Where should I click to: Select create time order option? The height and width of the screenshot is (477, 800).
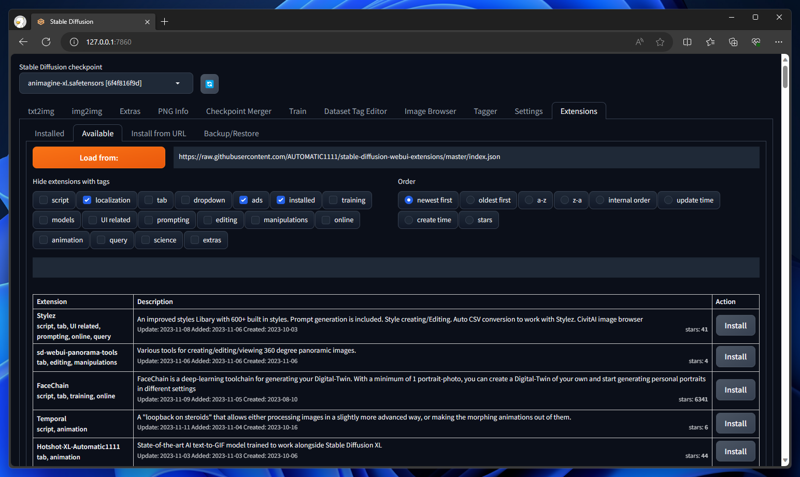(408, 220)
